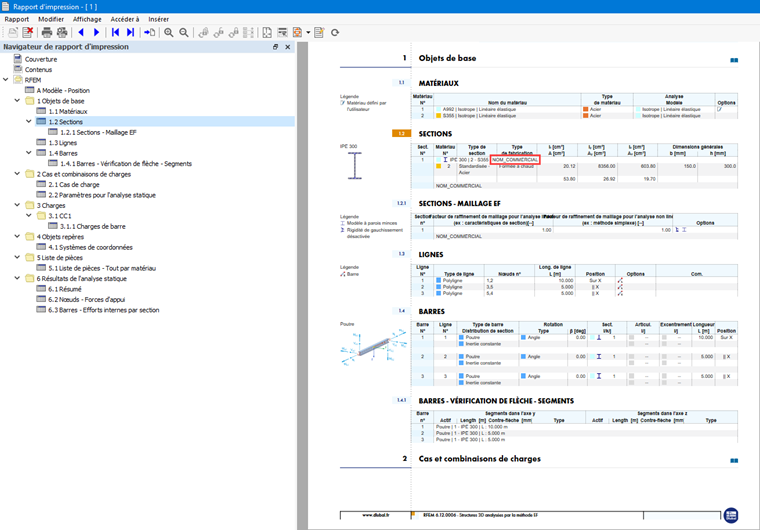Click the Poutre 3D beam preview image
The image size is (760, 530).
(x=374, y=347)
